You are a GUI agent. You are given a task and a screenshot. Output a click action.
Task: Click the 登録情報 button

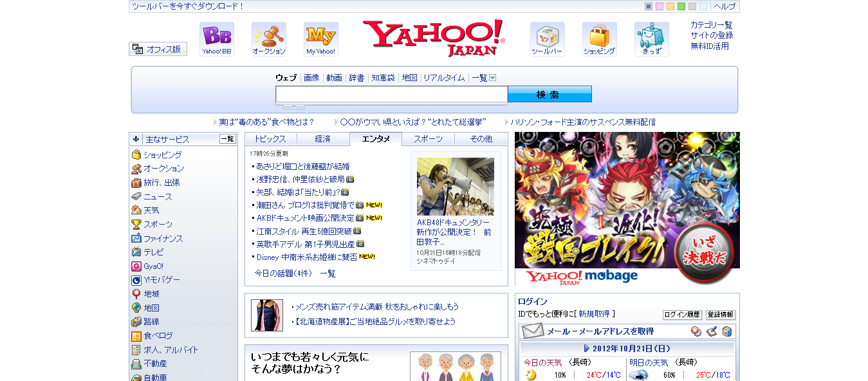[x=721, y=315]
